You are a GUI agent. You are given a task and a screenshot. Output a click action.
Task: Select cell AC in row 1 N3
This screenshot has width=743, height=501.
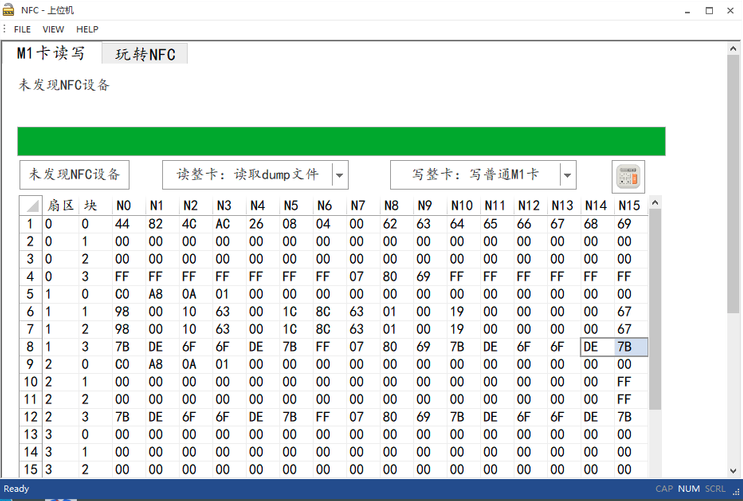click(x=229, y=224)
